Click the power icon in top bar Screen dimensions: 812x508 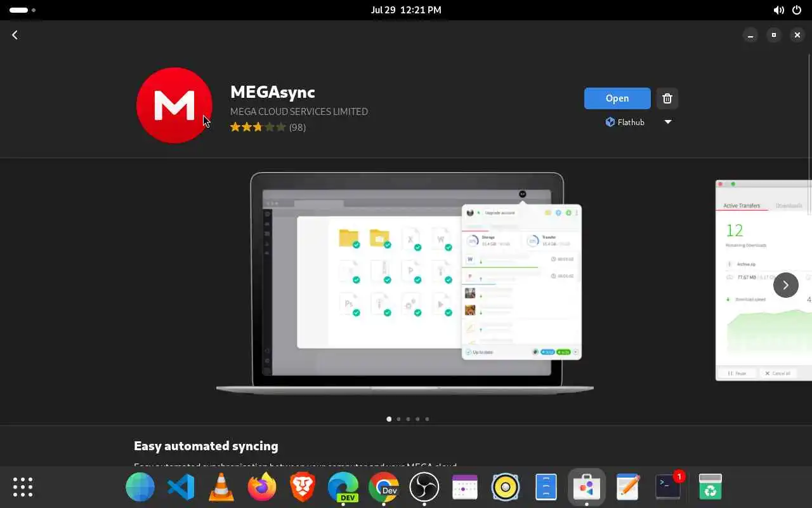797,10
